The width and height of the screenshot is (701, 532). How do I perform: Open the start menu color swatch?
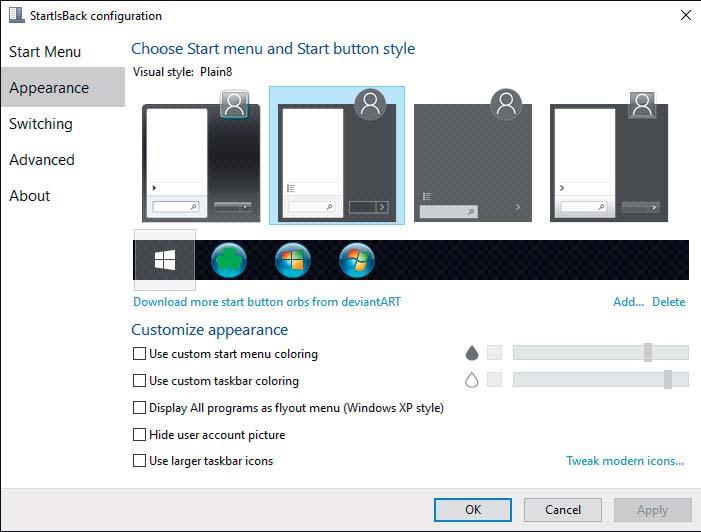click(x=494, y=353)
